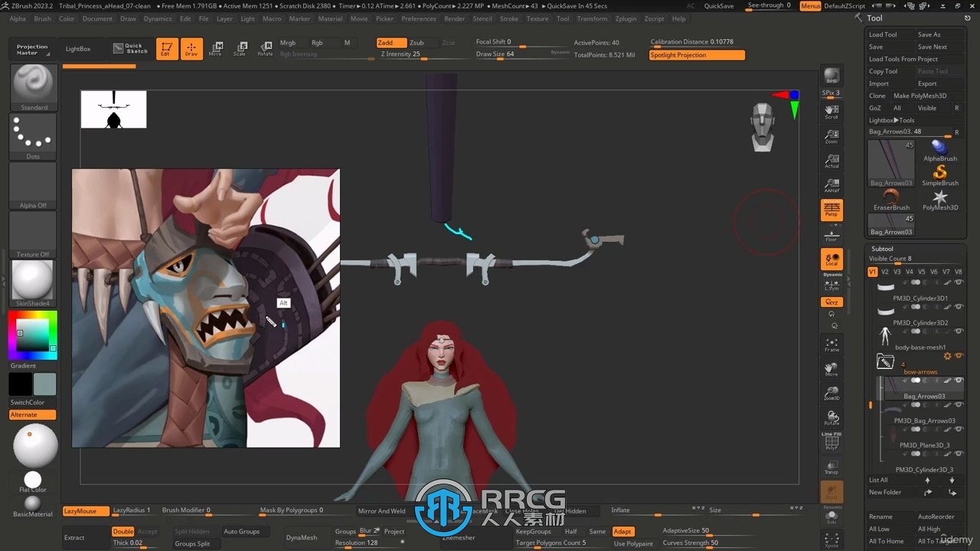Activate Draw mode button
This screenshot has height=551, width=980.
click(191, 49)
